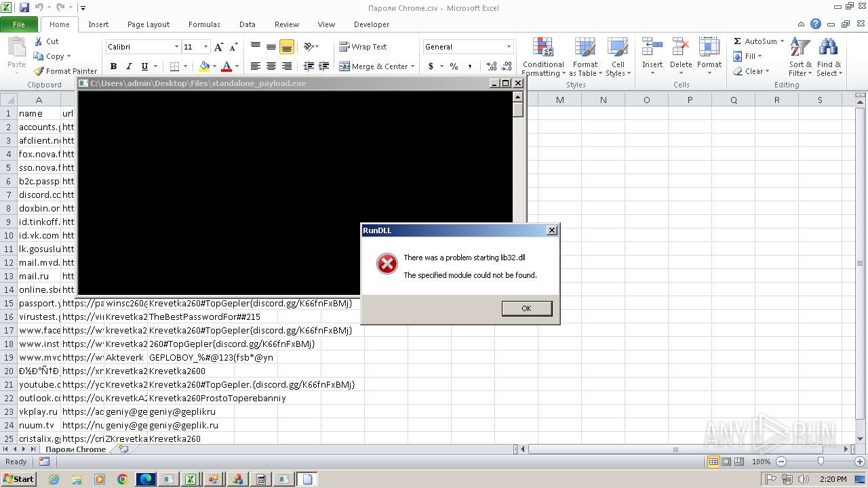The image size is (868, 488).
Task: Click OK in the RunDLL dialog
Action: (527, 308)
